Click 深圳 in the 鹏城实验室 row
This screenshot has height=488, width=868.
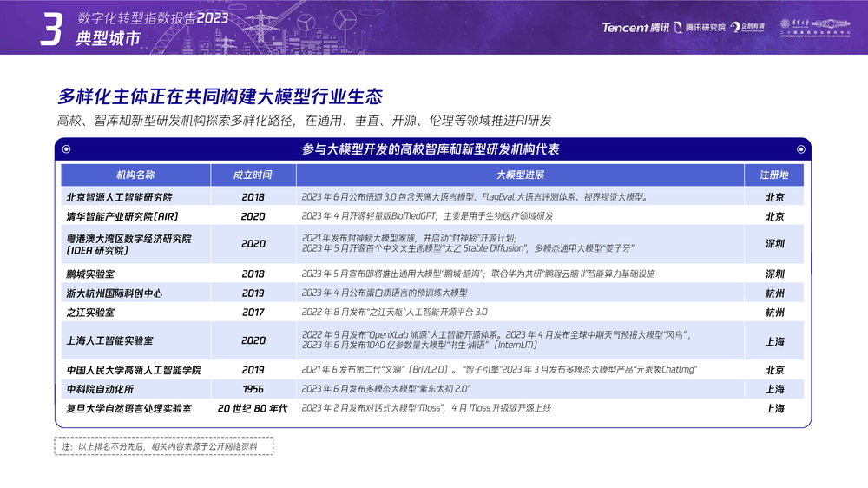(x=774, y=274)
